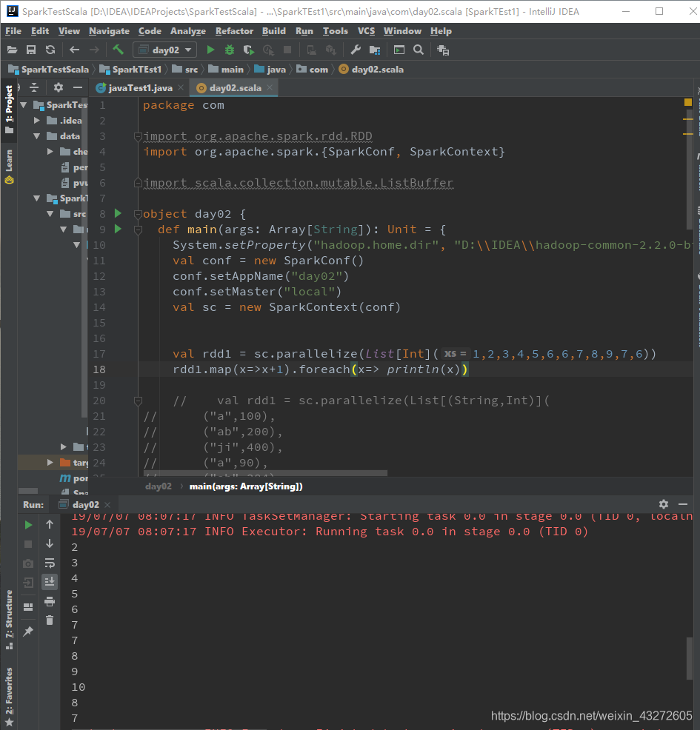Open the Navigate menu
700x730 pixels.
pyautogui.click(x=109, y=31)
